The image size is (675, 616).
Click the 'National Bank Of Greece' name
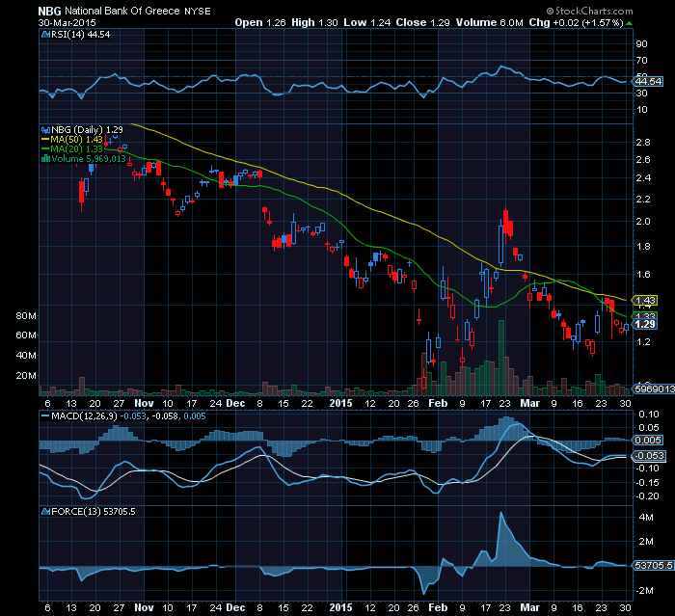[122, 12]
